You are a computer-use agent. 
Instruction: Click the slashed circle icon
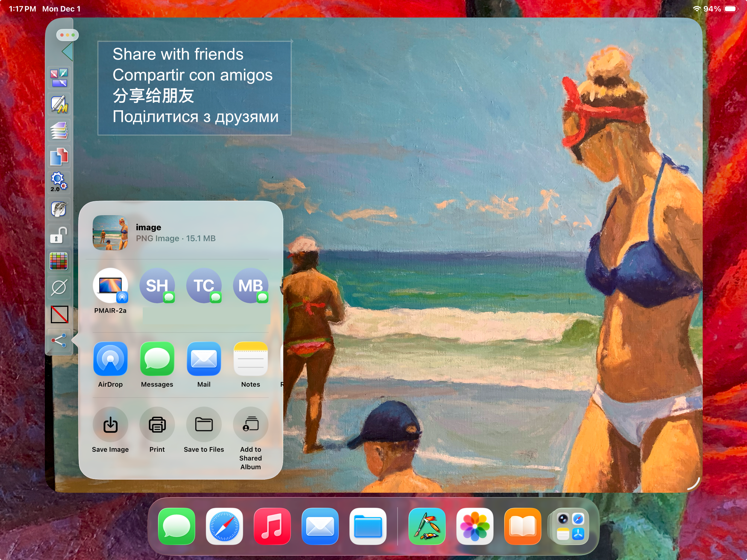[x=59, y=287]
